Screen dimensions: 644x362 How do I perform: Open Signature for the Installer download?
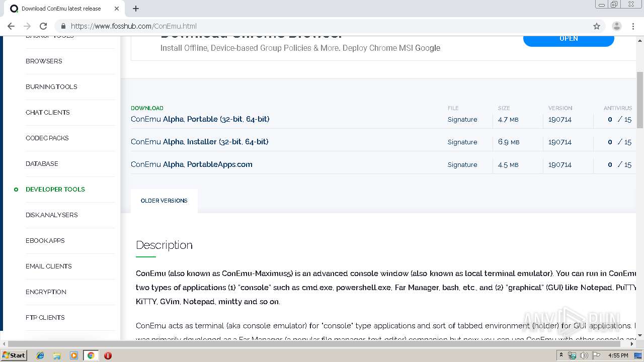click(462, 142)
